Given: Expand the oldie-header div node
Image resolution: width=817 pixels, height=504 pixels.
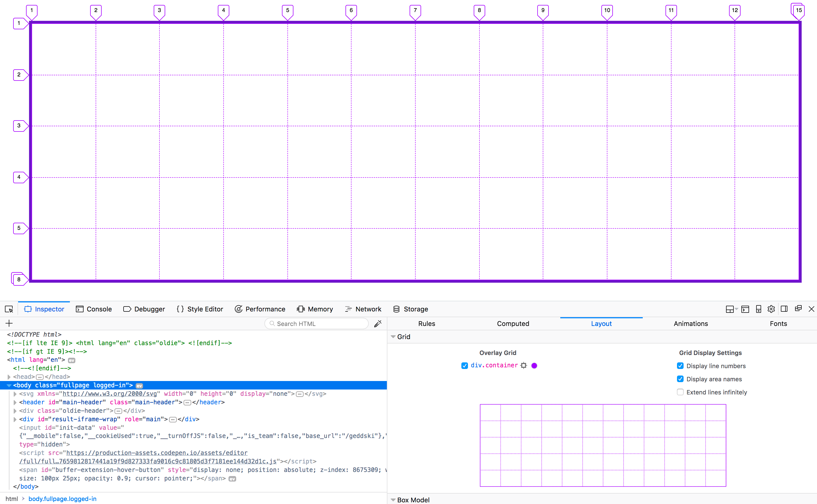Looking at the screenshot, I should click(x=15, y=411).
